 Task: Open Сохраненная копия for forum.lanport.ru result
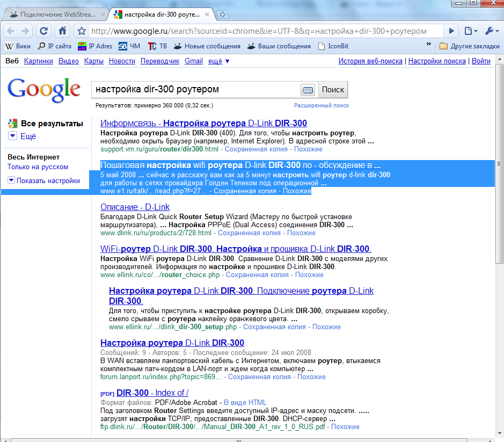coord(259,376)
